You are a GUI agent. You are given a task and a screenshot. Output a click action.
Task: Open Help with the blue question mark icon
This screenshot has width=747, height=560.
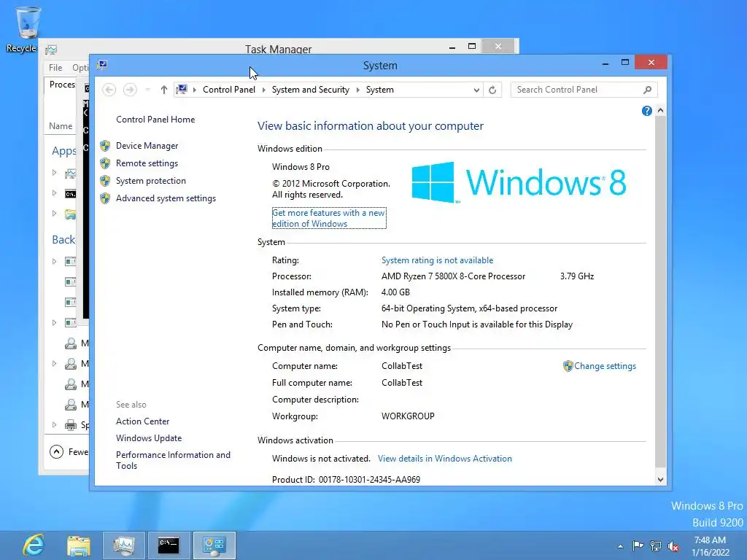646,111
